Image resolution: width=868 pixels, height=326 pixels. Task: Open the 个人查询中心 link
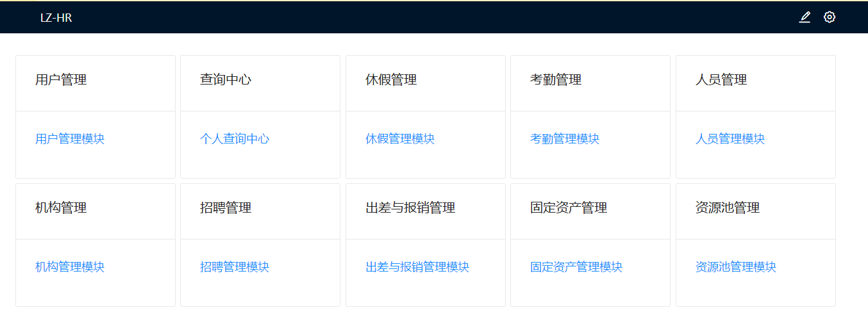click(x=235, y=139)
